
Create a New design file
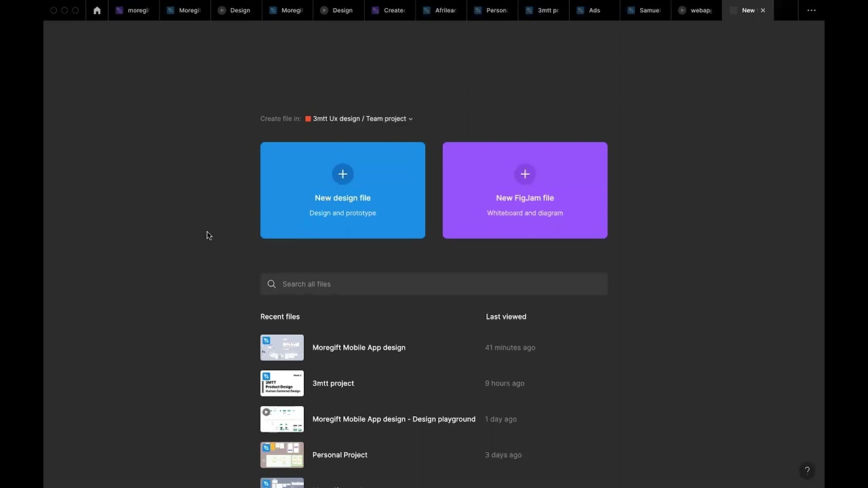pyautogui.click(x=342, y=190)
